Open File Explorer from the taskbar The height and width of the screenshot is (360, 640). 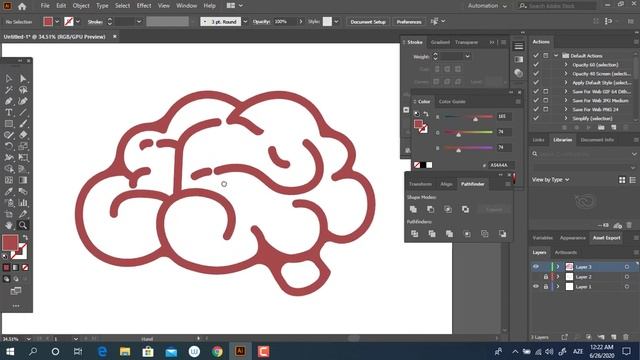click(x=125, y=351)
